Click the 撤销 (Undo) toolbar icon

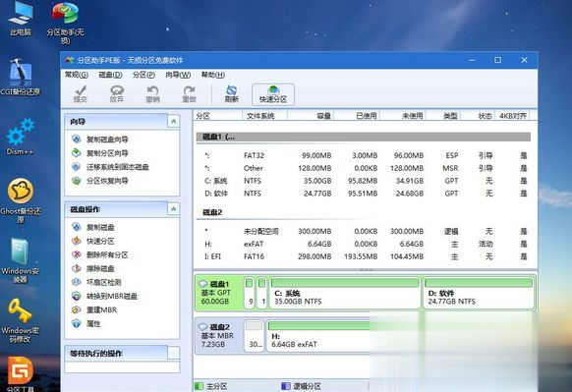point(153,93)
